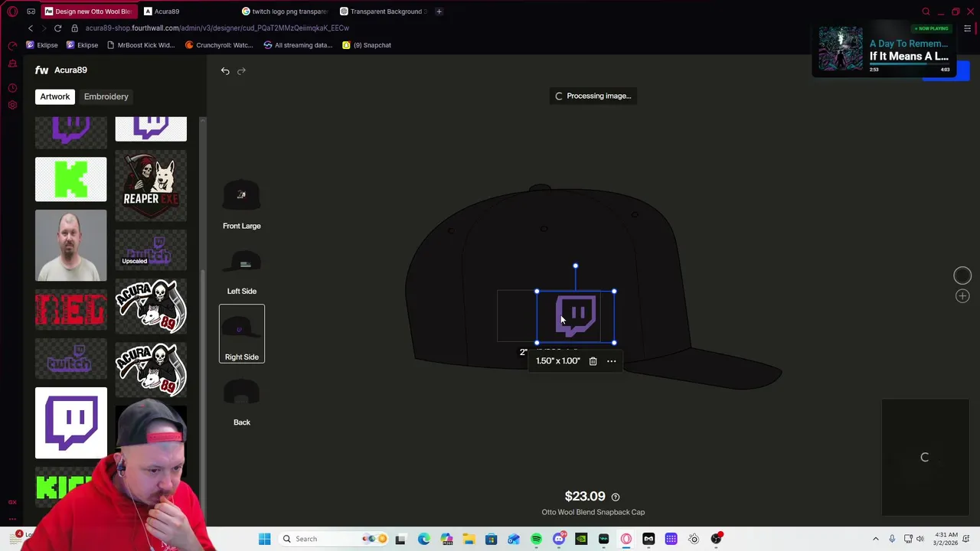The width and height of the screenshot is (980, 551).
Task: Pick the Reaper EXE artwork
Action: pyautogui.click(x=151, y=186)
